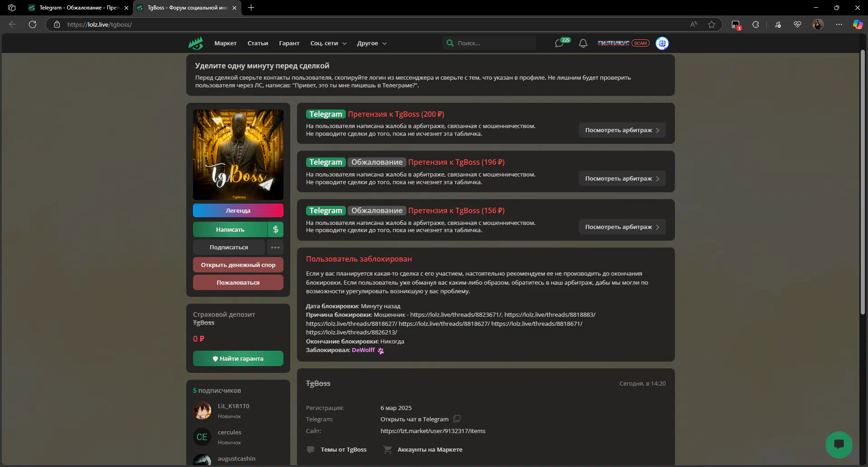The width and height of the screenshot is (868, 467).
Task: Open DeWolff moderator profile link
Action: point(363,350)
